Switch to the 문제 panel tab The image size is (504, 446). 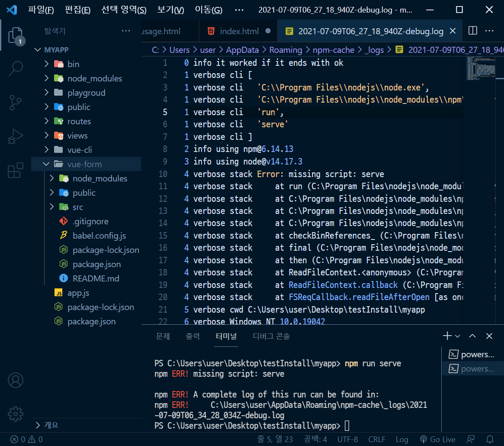tap(163, 336)
